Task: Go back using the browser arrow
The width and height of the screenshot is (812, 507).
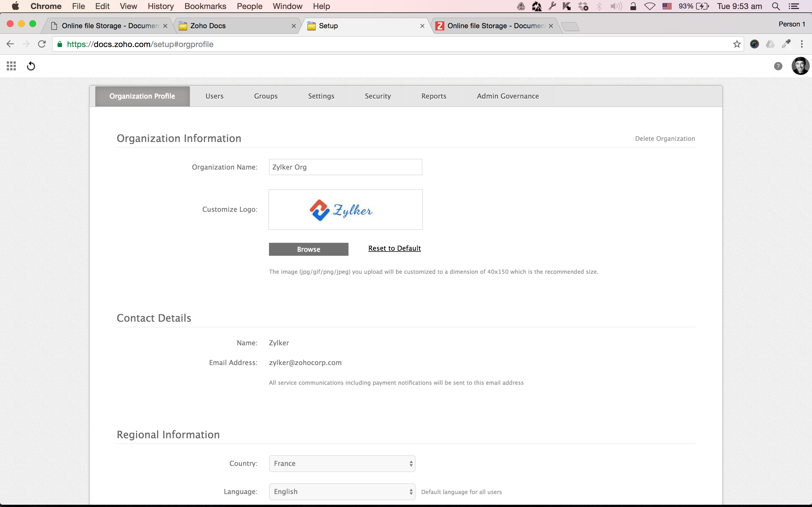Action: pos(10,44)
